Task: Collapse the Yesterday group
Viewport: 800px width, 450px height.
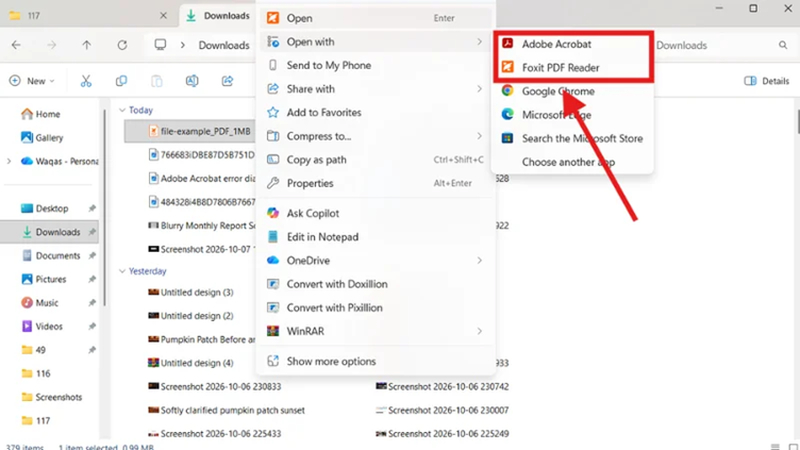Action: (x=122, y=271)
